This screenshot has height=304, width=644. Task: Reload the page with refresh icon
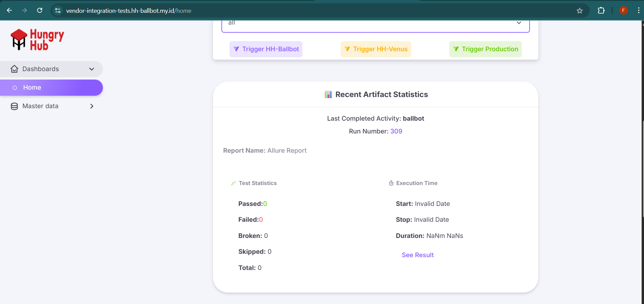point(39,10)
